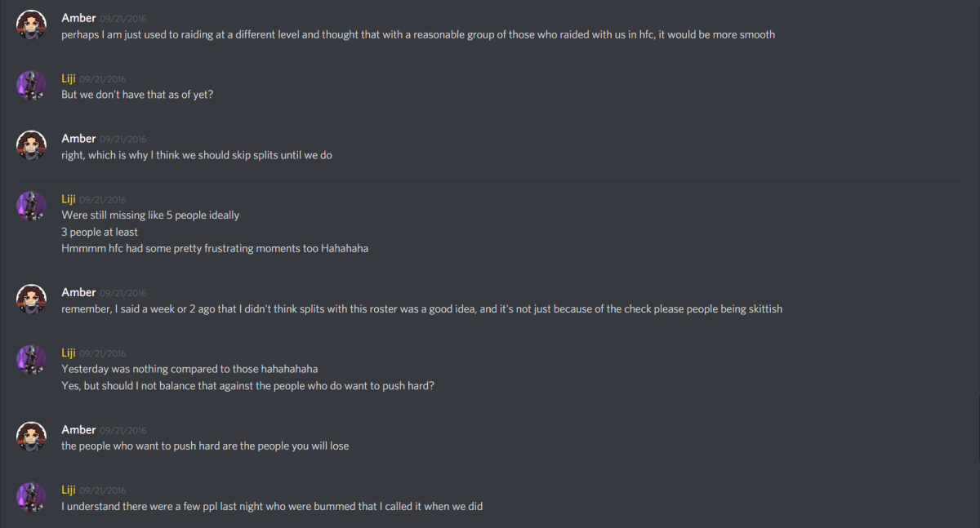Select 'the people who want to push hard' message

205,446
